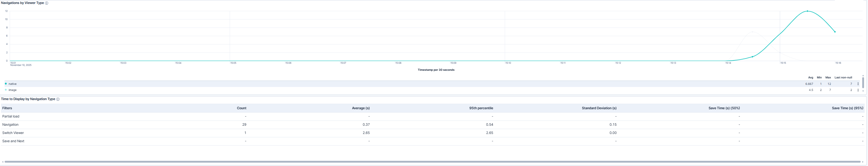Viewport: 868px width, 166px height.
Task: Select the Partial load row label
Action: click(x=11, y=116)
